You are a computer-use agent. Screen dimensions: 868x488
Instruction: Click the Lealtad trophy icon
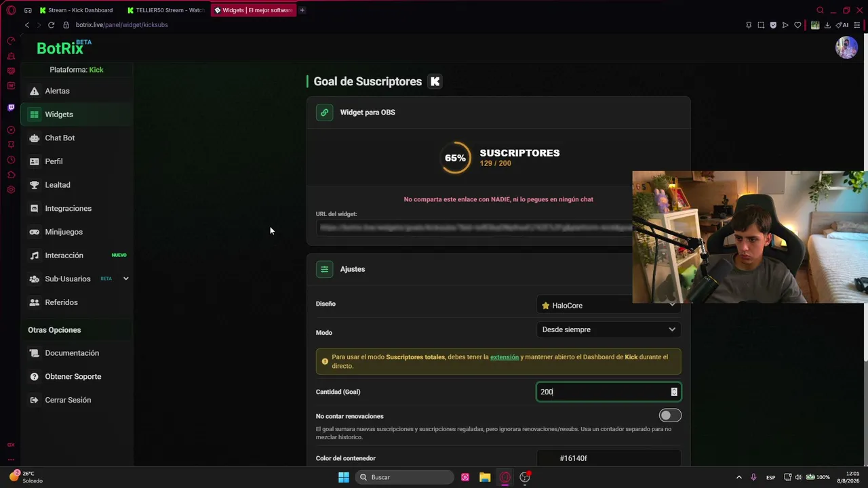coord(34,185)
